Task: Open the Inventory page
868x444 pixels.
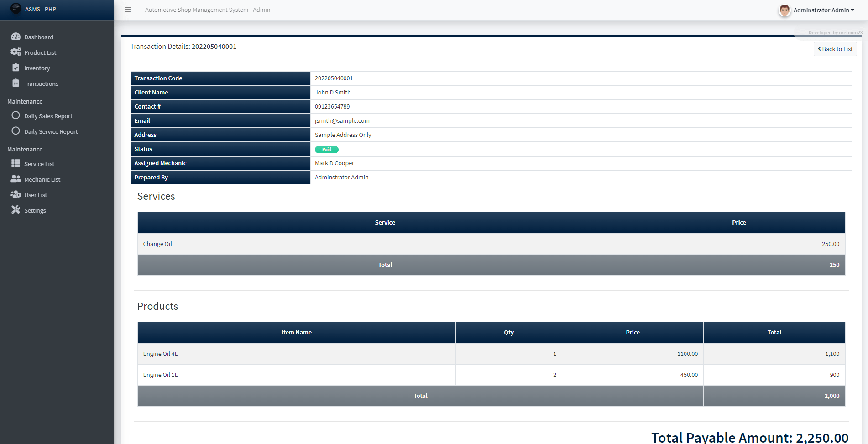Action: tap(37, 68)
